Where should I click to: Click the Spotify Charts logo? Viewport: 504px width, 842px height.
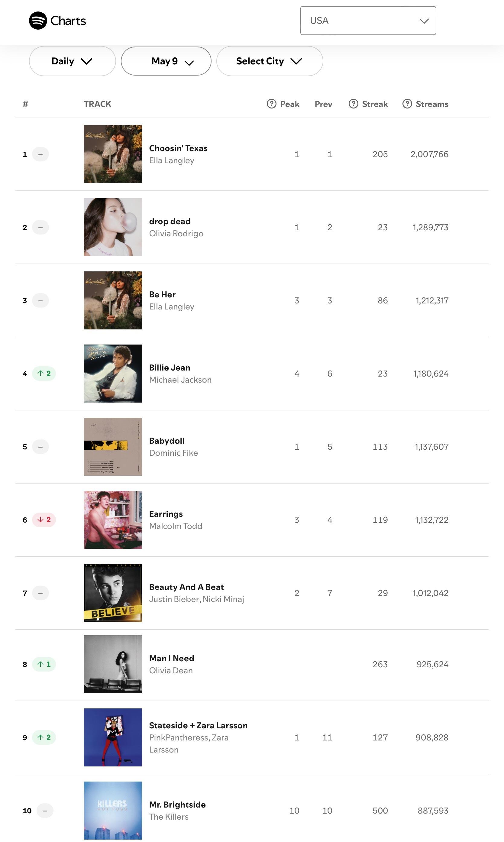click(x=57, y=21)
